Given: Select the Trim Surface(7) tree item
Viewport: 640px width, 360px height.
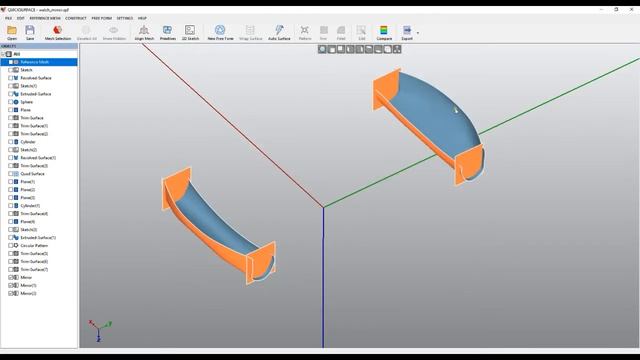Looking at the screenshot, I should pos(34,269).
